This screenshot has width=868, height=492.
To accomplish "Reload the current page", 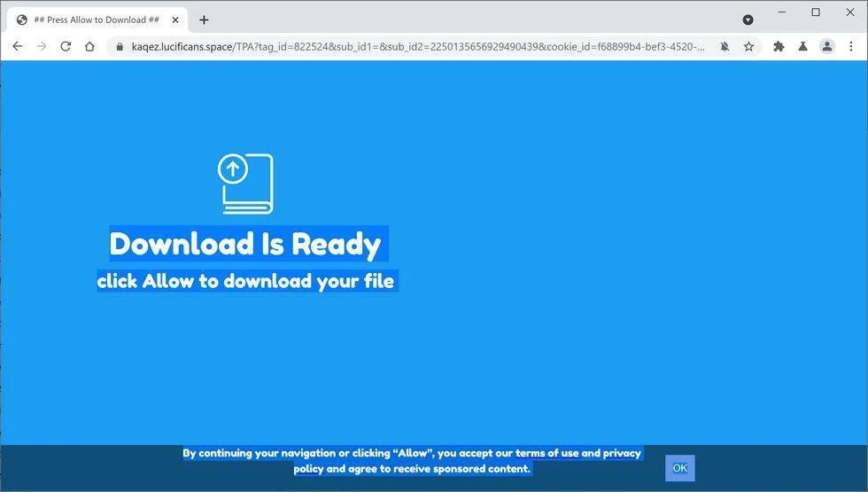I will 66,46.
